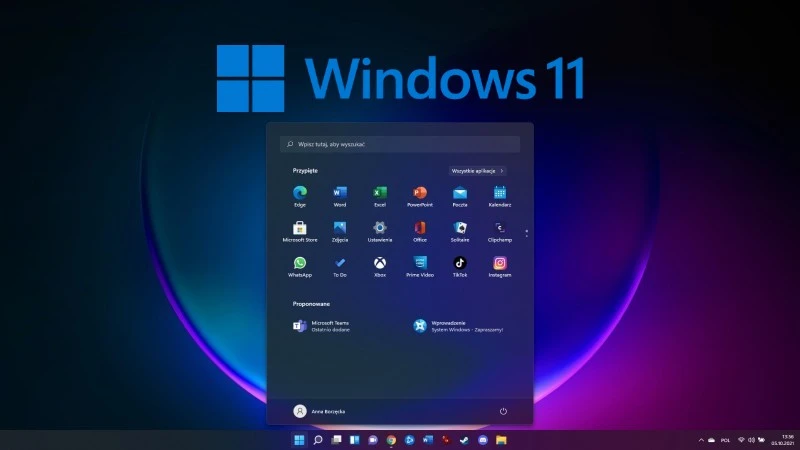The width and height of the screenshot is (800, 450).
Task: Open the Wprowadzenie recommended item
Action: (458, 326)
